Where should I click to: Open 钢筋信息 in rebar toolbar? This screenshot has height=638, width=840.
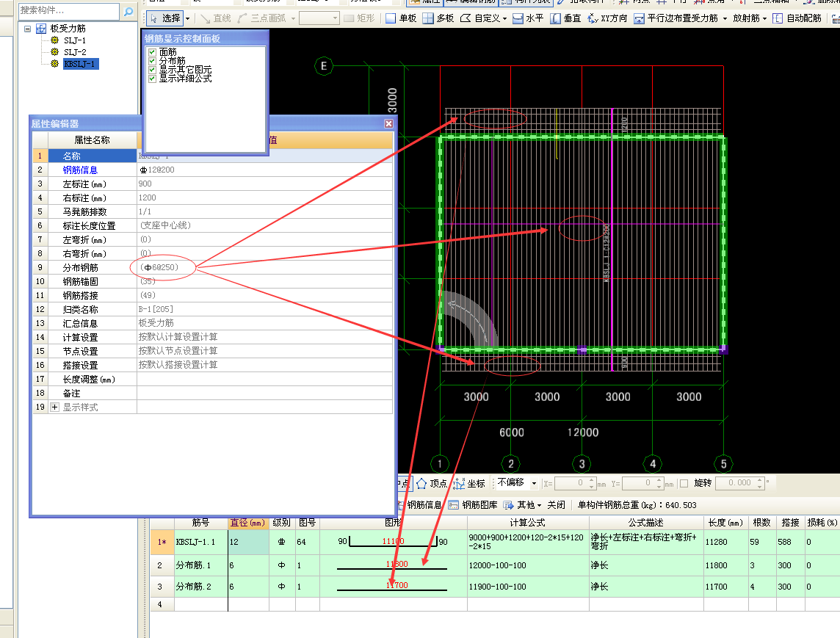(x=420, y=505)
